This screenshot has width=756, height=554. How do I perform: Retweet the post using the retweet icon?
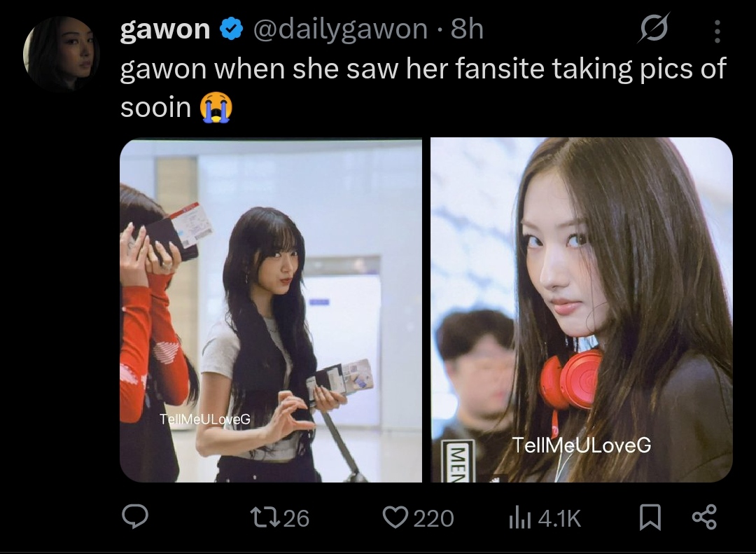(265, 518)
